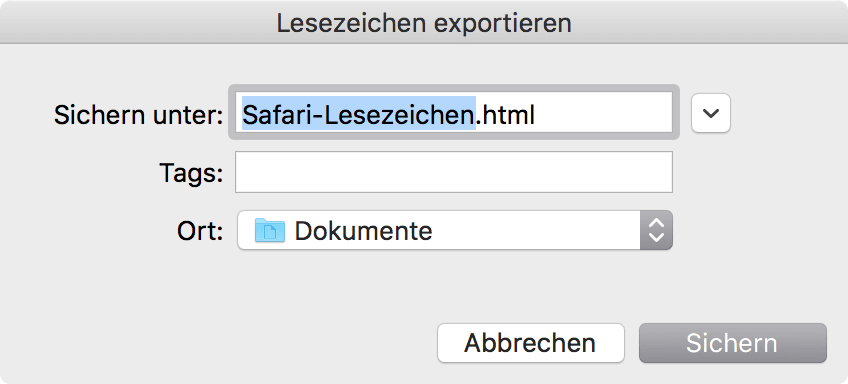This screenshot has width=848, height=384.
Task: Click the Dokumente folder name text
Action: click(x=363, y=231)
